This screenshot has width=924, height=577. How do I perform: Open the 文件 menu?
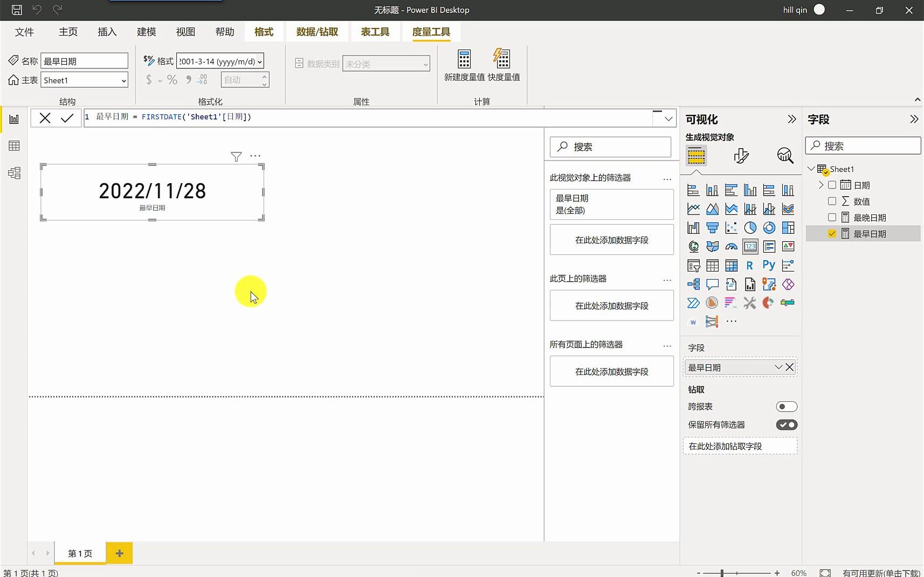24,32
